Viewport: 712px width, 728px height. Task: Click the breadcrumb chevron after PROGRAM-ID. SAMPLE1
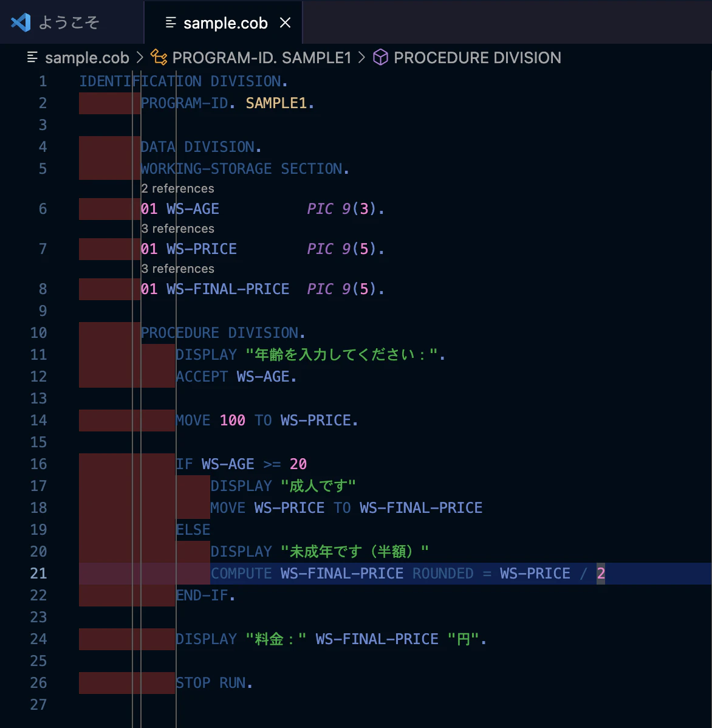[x=362, y=58]
